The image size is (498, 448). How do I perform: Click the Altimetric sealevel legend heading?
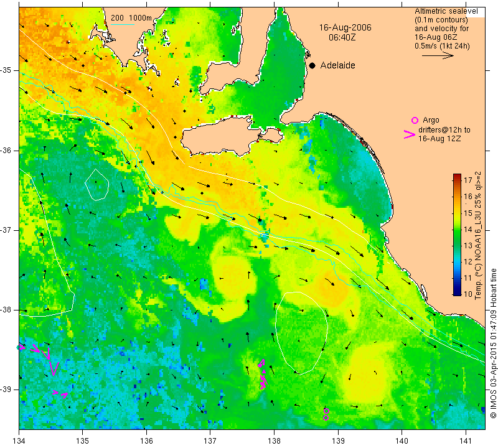pyautogui.click(x=446, y=11)
